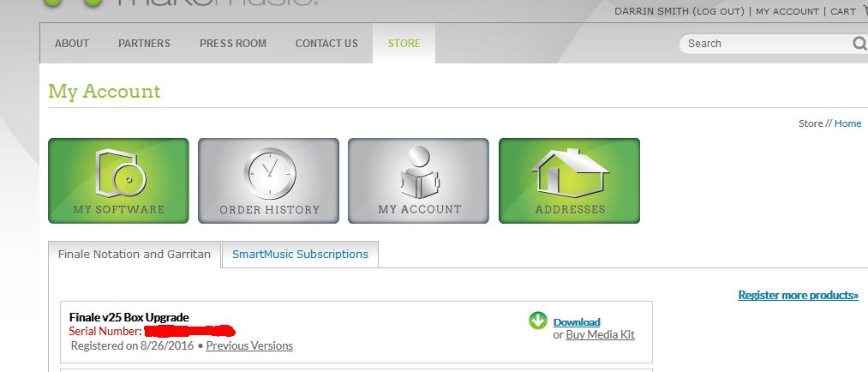Open the About menu item
The height and width of the screenshot is (372, 868).
coord(72,44)
